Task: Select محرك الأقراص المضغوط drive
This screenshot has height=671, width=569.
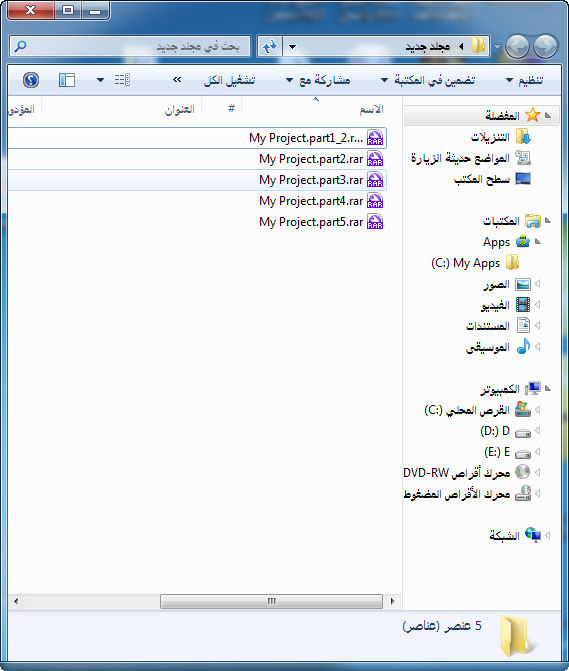Action: [x=467, y=494]
